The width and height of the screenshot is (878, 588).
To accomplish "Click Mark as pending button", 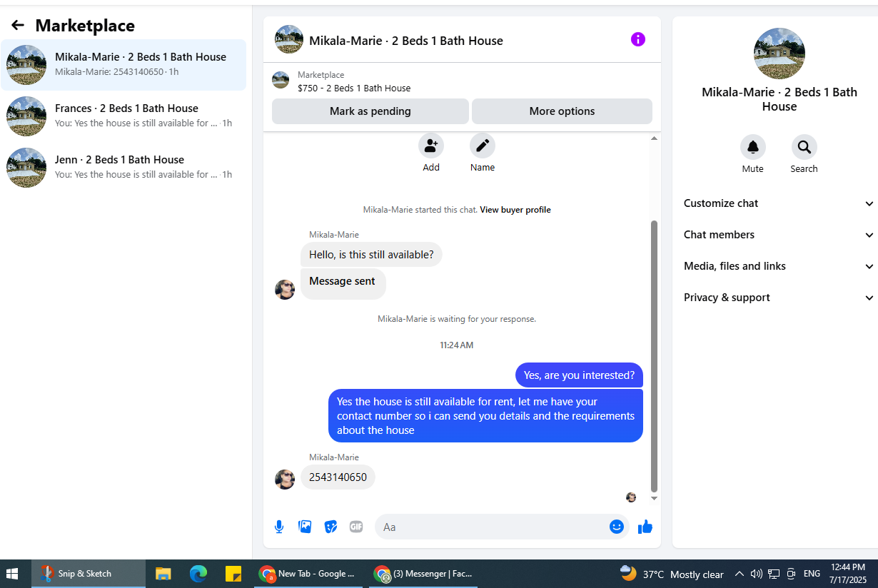I will [370, 111].
